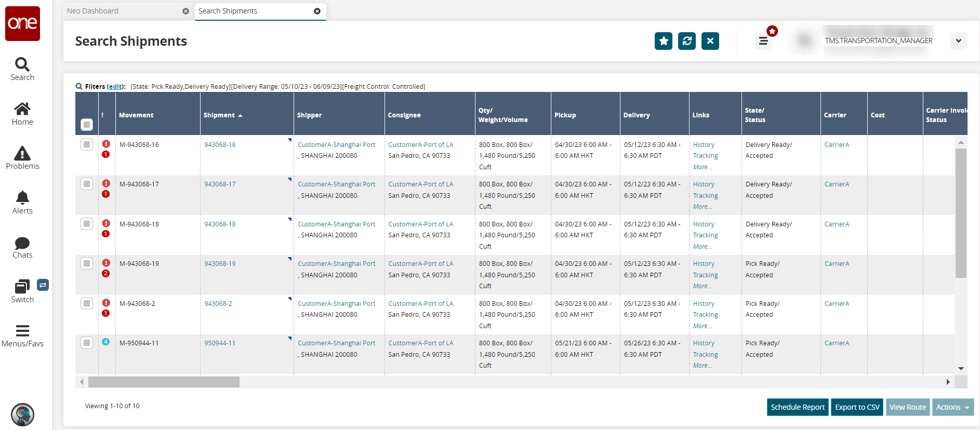Image resolution: width=980 pixels, height=430 pixels.
Task: Click red count badge for M-943068-2
Action: coord(106,313)
